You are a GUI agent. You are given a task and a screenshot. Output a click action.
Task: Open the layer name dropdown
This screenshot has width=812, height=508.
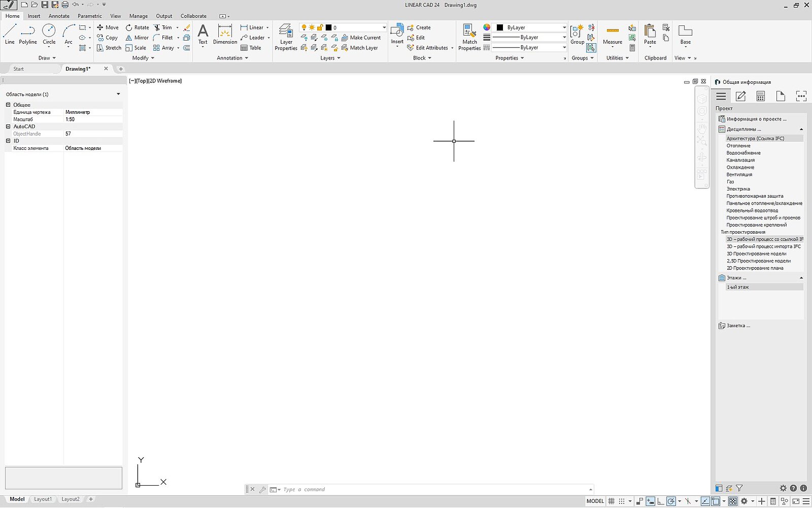pos(384,27)
